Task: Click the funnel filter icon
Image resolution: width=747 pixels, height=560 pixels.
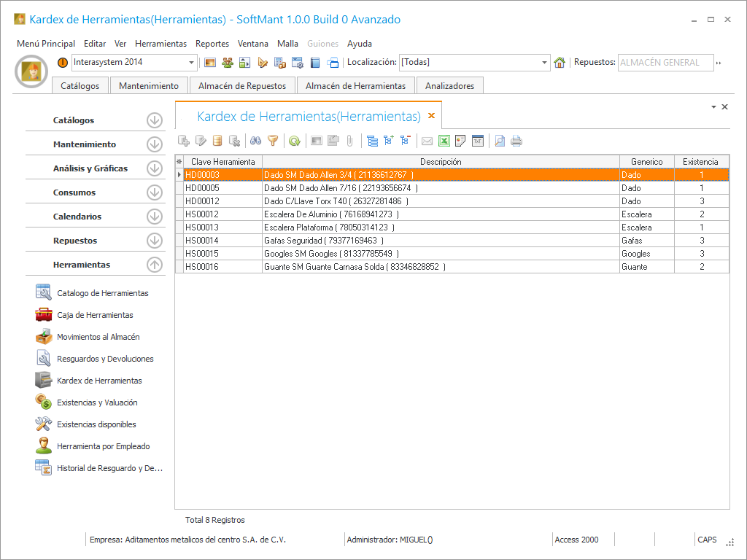Action: pos(273,141)
